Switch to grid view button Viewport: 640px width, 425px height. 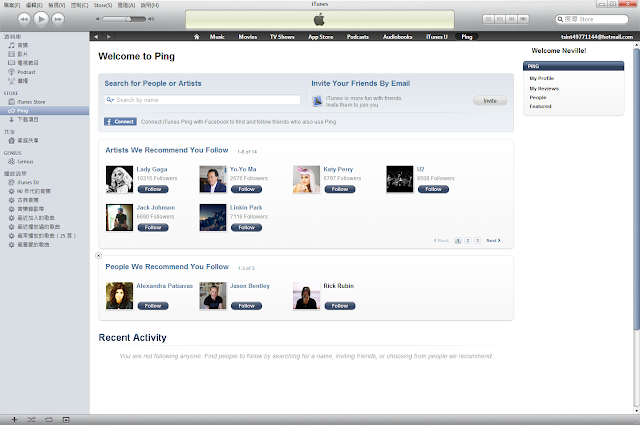(511, 19)
